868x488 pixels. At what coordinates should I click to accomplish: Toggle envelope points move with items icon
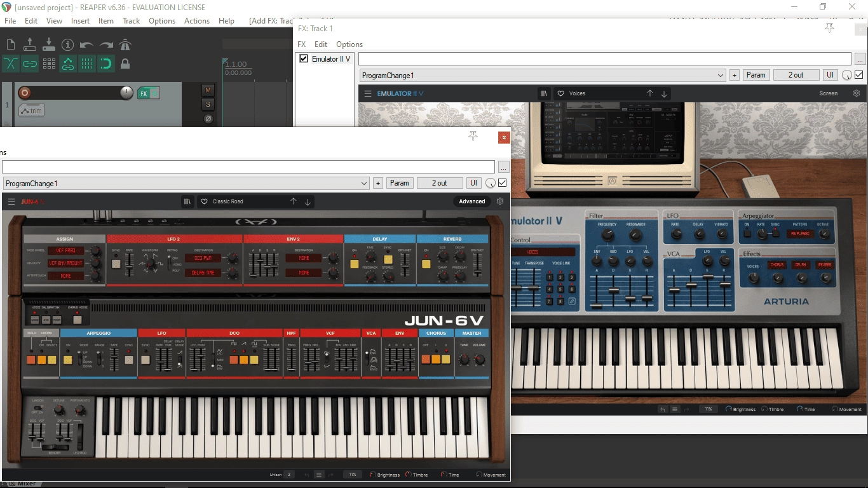click(x=67, y=64)
